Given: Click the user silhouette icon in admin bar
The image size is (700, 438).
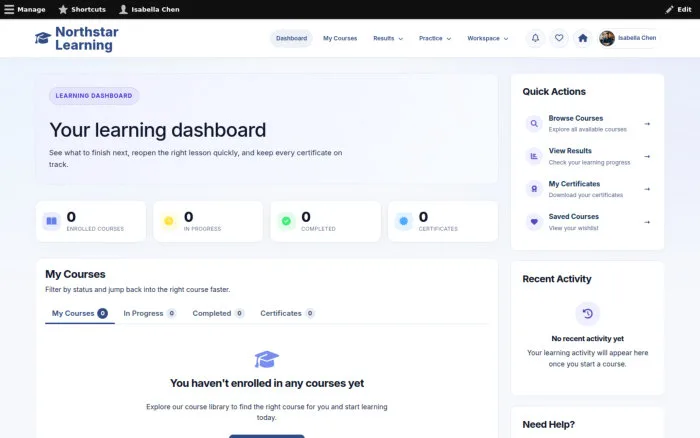Looking at the screenshot, I should [x=123, y=9].
